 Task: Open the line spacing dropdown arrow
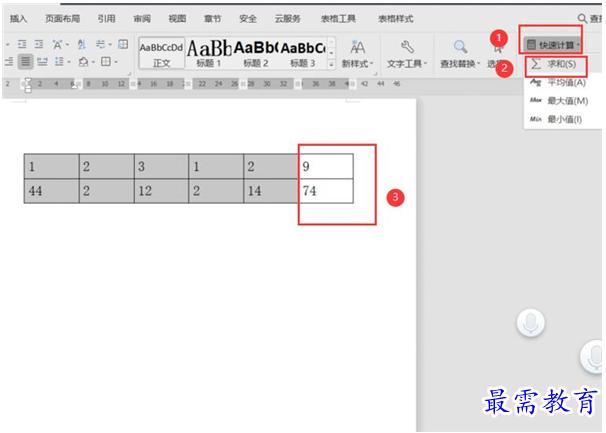pos(69,62)
